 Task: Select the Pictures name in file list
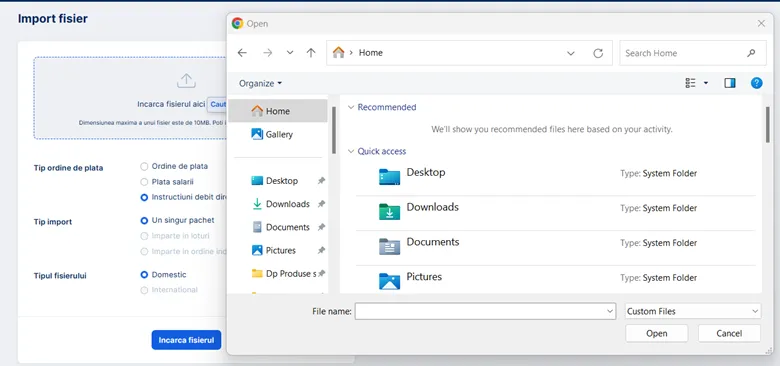click(x=424, y=276)
